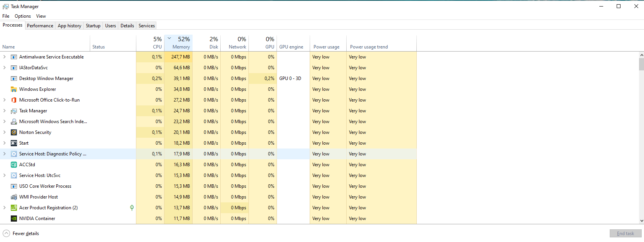Select the Processes tab
644x242 pixels.
point(12,25)
